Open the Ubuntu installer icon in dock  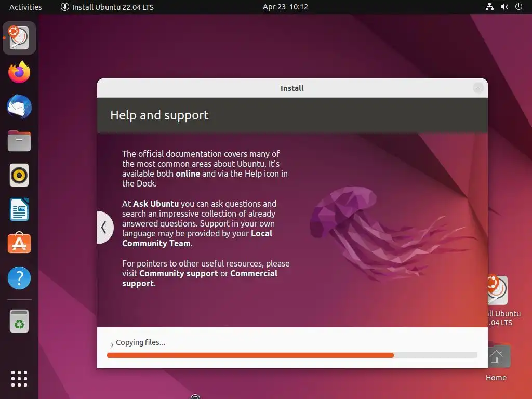(x=19, y=38)
